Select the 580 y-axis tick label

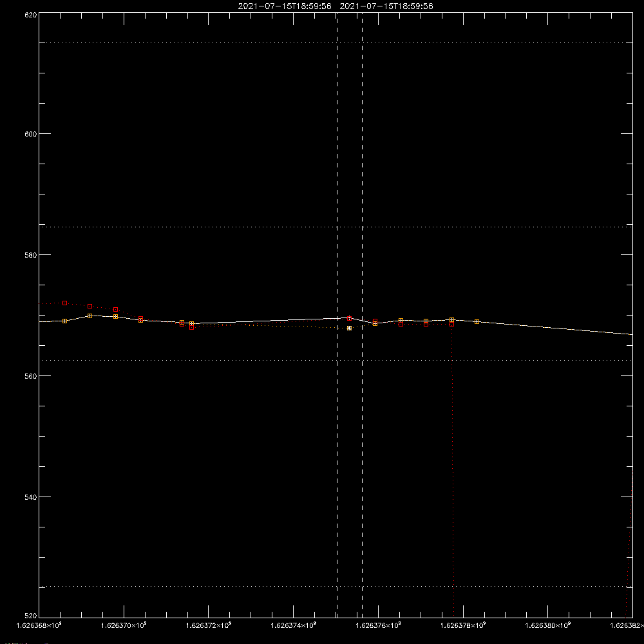coord(31,255)
